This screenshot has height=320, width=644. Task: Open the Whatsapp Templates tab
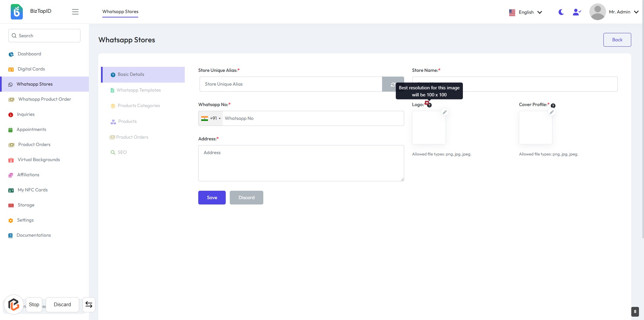click(x=139, y=90)
